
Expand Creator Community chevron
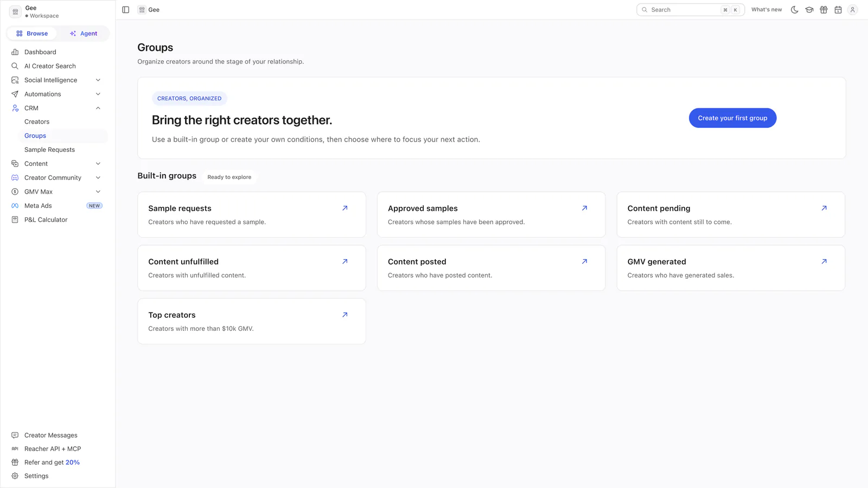pyautogui.click(x=98, y=178)
